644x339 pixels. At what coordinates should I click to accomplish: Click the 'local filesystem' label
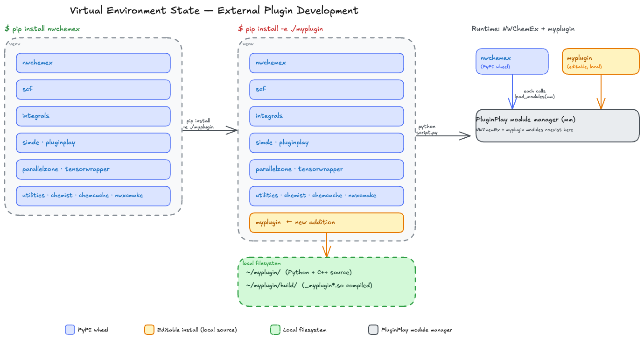pyautogui.click(x=261, y=263)
